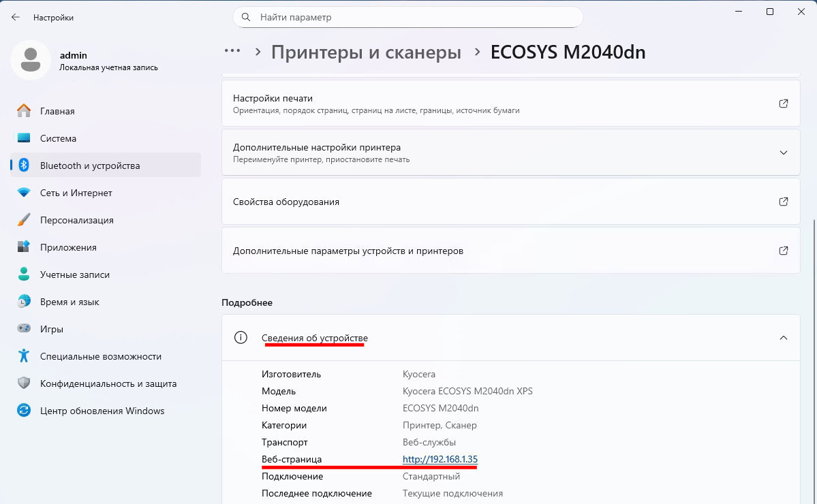Open Главная in sidebar
Image resolution: width=817 pixels, height=504 pixels.
coord(105,111)
